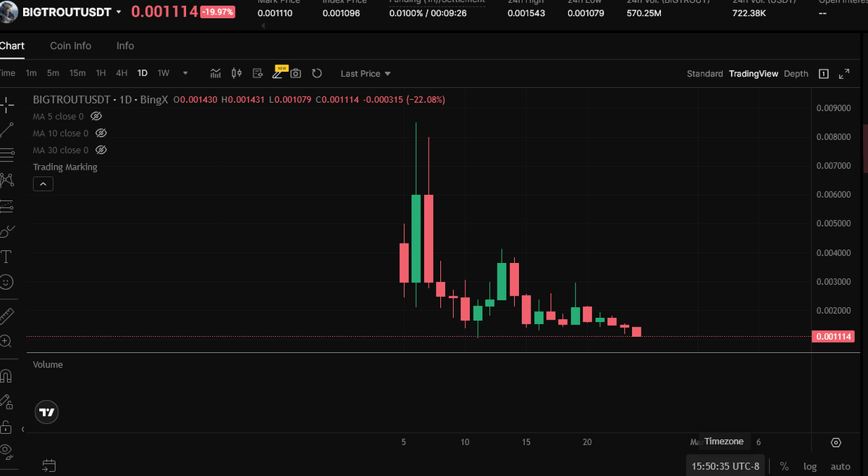Screen dimensions: 868x476
Task: Click the 0.0100% / 00:09:26 funding value
Action: (x=428, y=13)
